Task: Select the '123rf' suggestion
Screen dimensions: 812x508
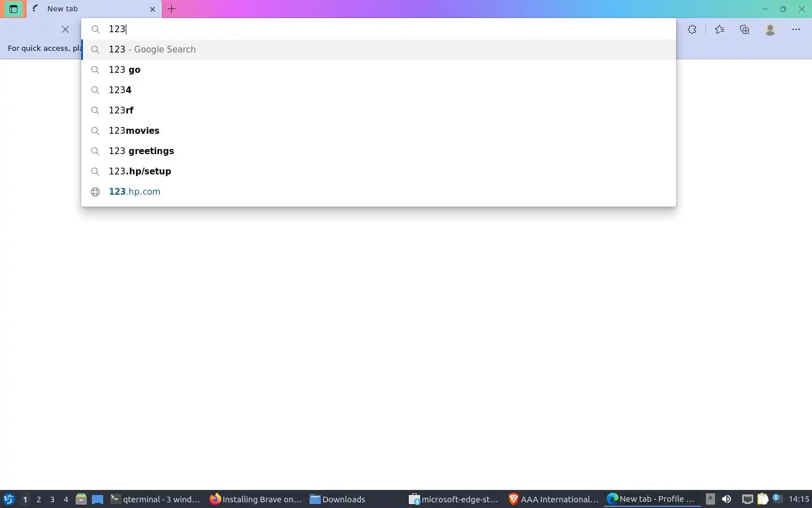Action: (x=378, y=110)
